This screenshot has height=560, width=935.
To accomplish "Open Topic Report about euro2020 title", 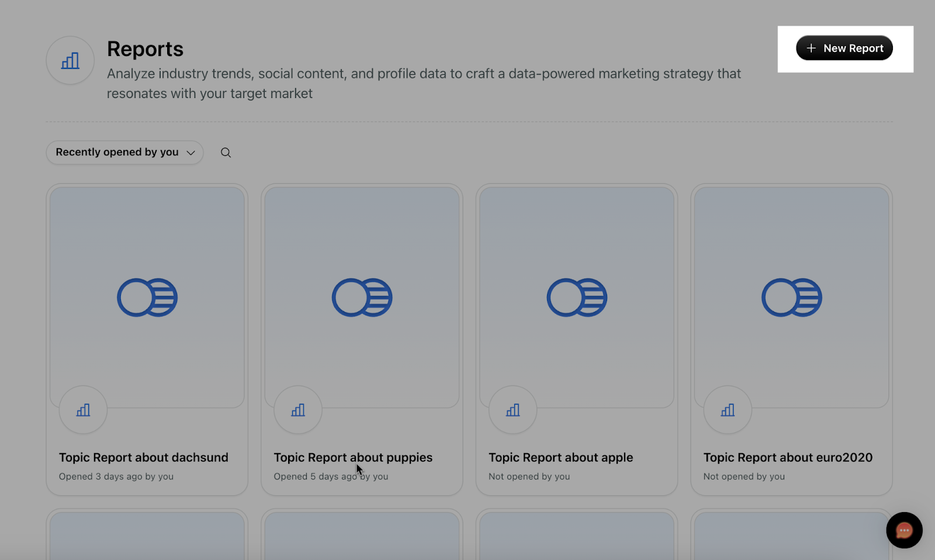I will point(788,458).
